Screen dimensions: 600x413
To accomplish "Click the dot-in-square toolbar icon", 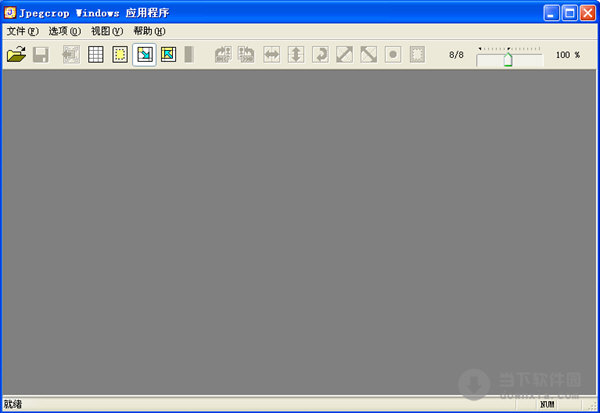I will tap(393, 55).
